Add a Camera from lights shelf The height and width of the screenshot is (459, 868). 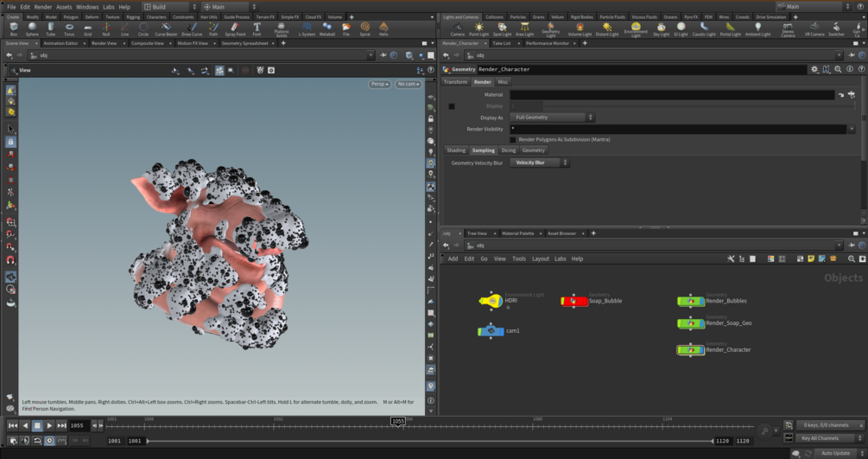click(x=457, y=29)
